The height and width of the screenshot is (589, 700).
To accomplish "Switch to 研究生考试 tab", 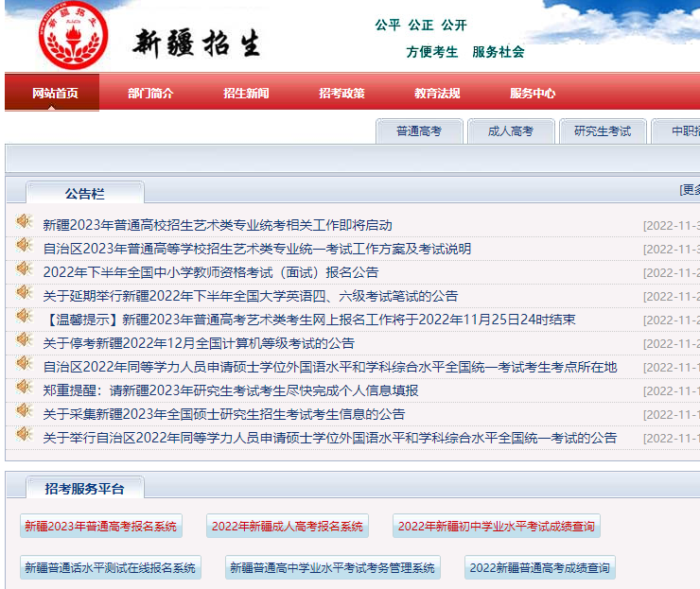I will (603, 131).
